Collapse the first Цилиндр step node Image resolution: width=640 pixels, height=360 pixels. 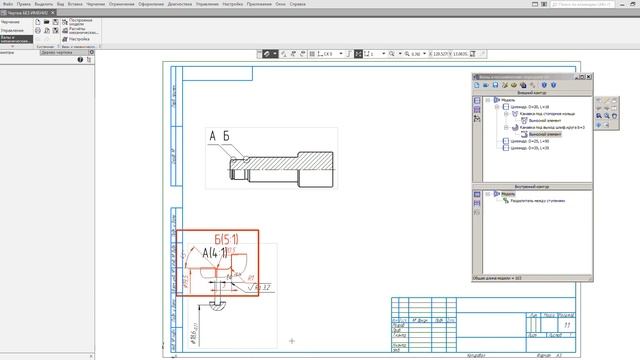tap(497, 107)
